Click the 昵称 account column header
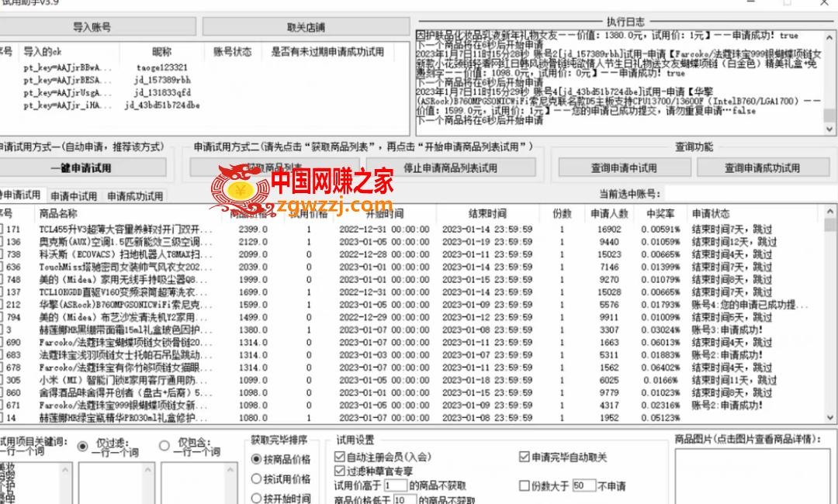Image resolution: width=838 pixels, height=504 pixels. point(162,52)
